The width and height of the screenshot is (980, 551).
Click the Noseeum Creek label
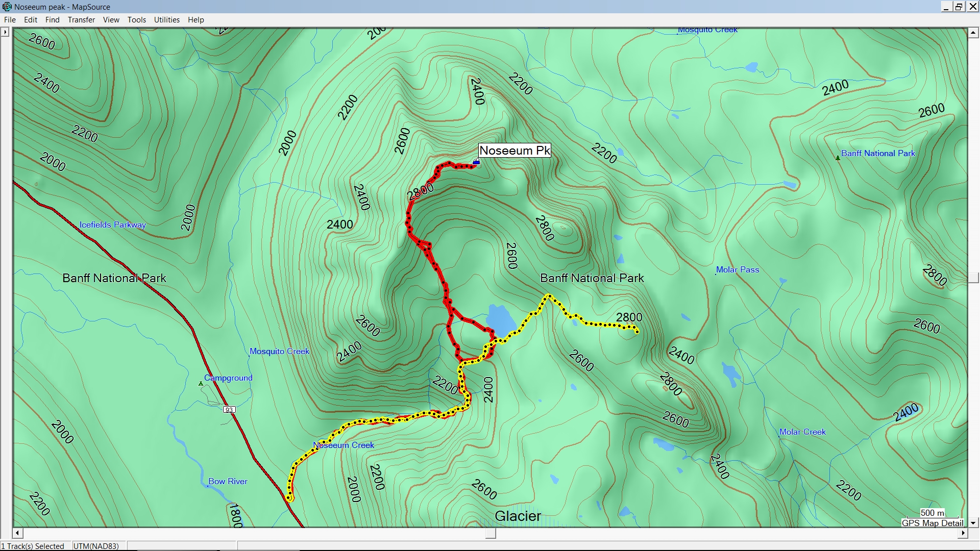[x=344, y=445]
